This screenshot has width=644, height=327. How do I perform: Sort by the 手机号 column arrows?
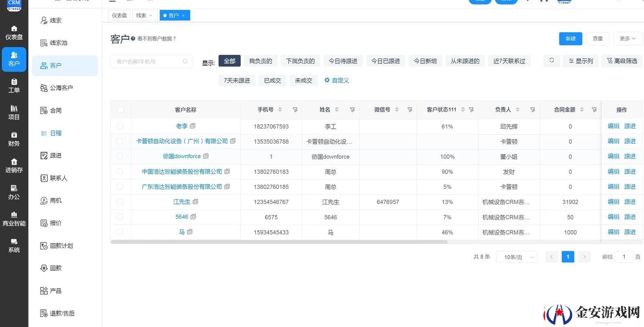tap(280, 110)
